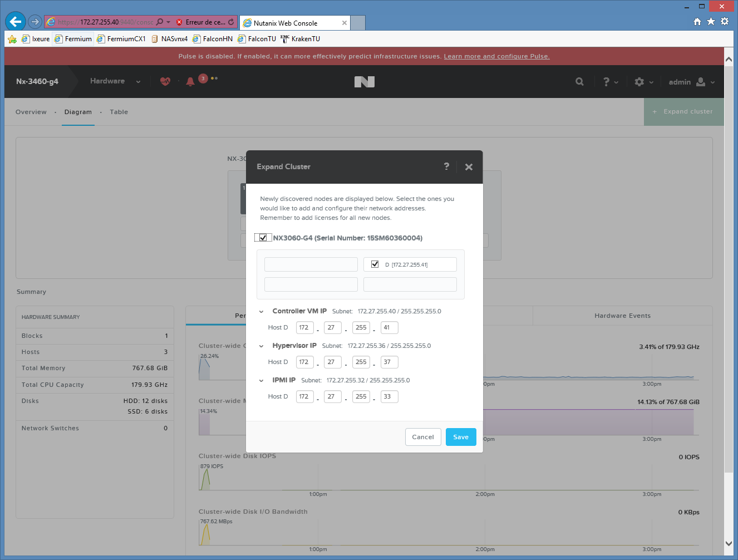Open the FalconHN bookmark
The height and width of the screenshot is (560, 738).
click(x=212, y=39)
